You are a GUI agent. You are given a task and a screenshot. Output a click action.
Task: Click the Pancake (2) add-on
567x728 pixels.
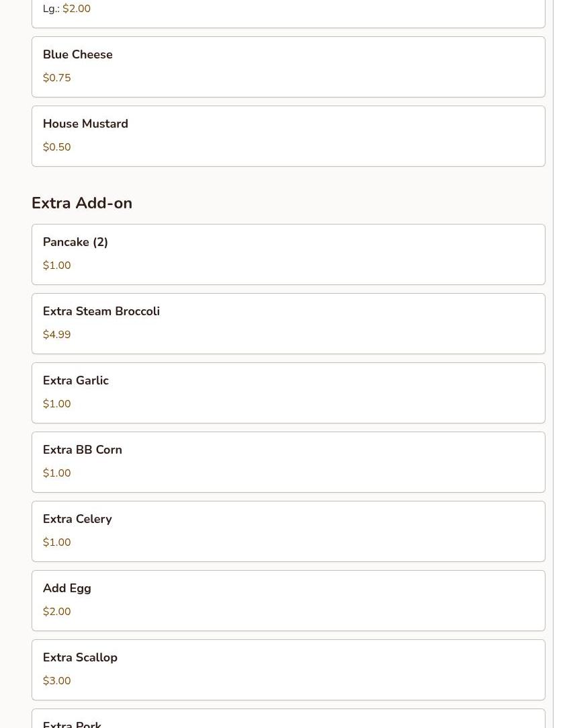click(288, 254)
